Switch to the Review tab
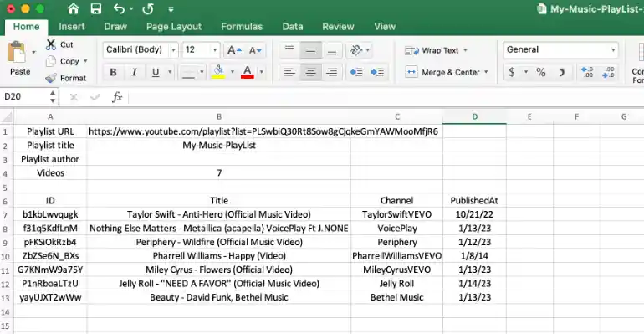Image resolution: width=644 pixels, height=334 pixels. point(338,27)
